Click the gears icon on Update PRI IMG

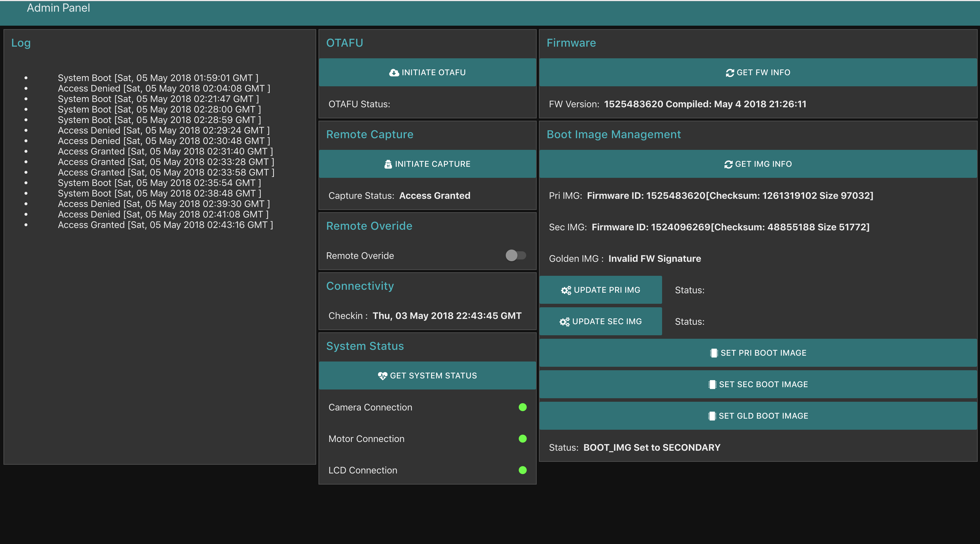[x=566, y=290]
